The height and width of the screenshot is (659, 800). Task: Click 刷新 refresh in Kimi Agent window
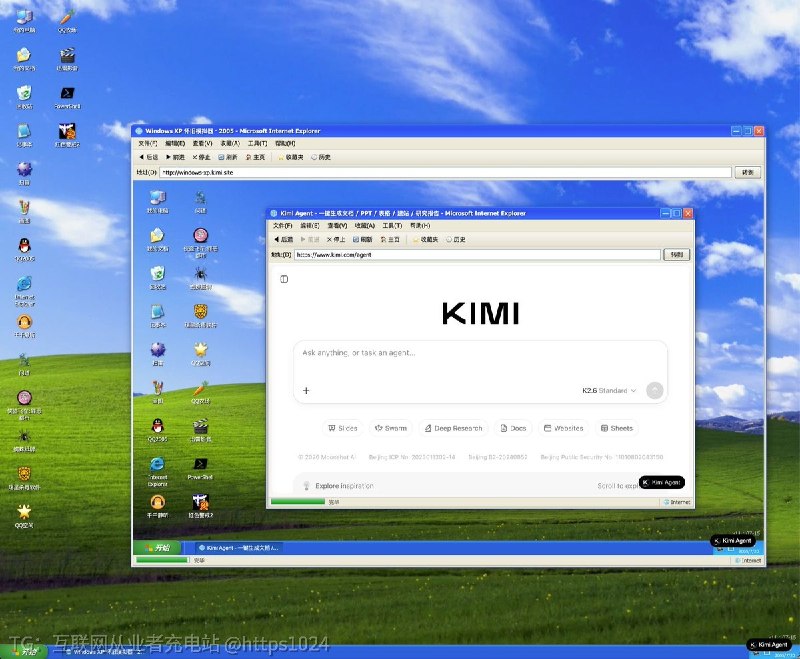[363, 239]
